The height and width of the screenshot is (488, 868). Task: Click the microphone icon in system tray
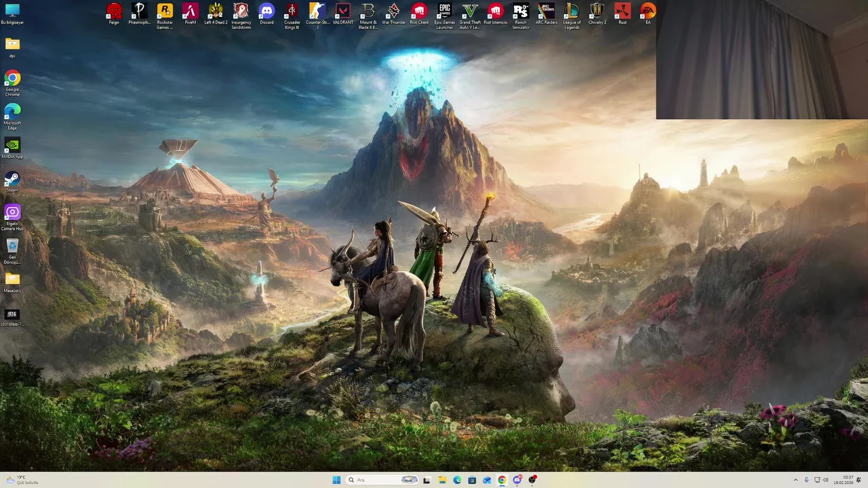(x=806, y=480)
